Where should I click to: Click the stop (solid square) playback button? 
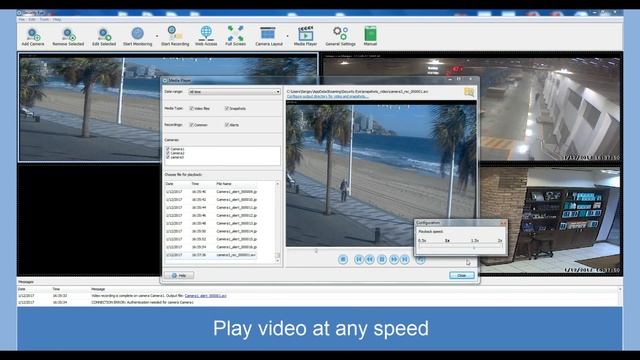pos(343,259)
